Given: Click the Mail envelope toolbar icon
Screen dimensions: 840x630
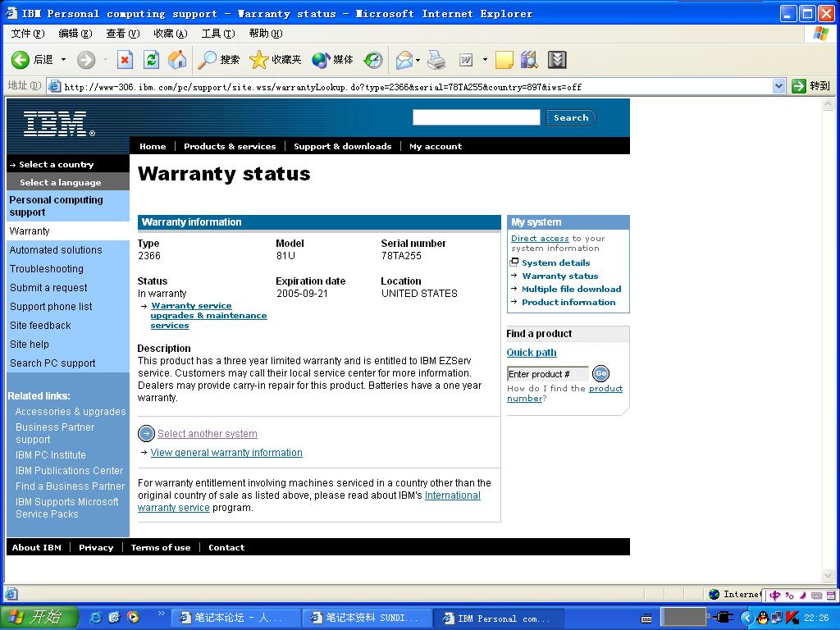Looking at the screenshot, I should (x=404, y=59).
